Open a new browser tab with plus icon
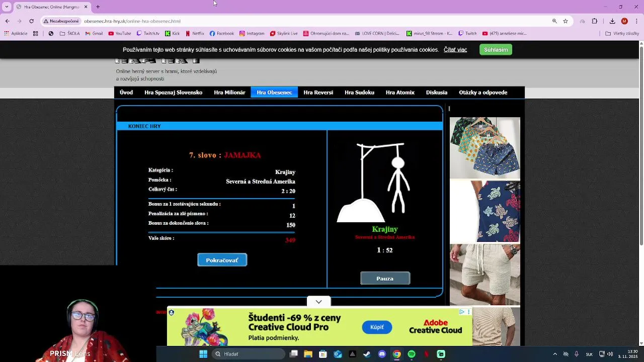The width and height of the screenshot is (644, 362). click(98, 7)
